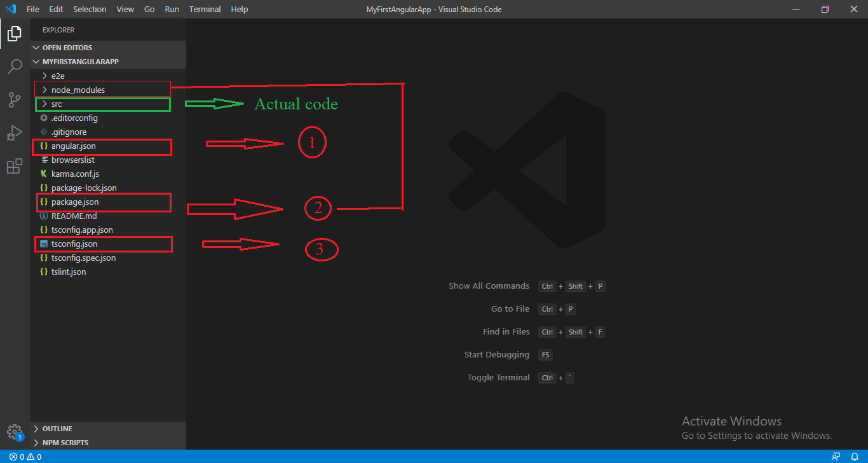Open the Source Control view
This screenshot has width=868, height=463.
click(14, 100)
